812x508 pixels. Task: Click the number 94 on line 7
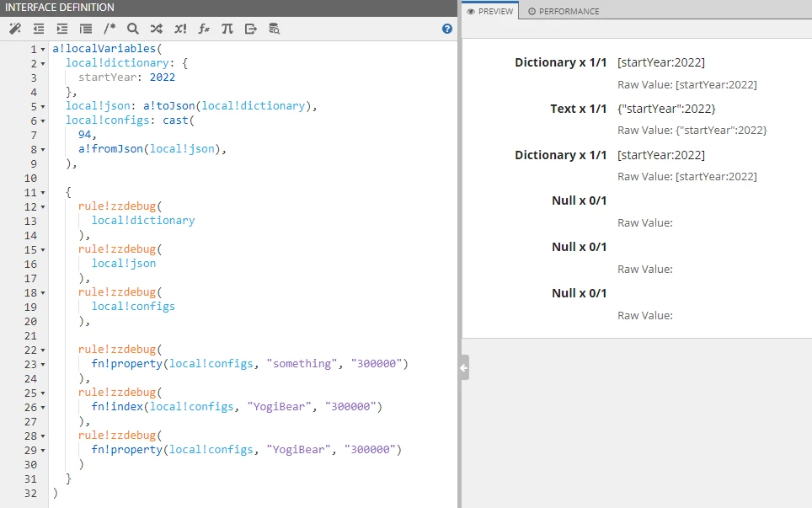pyautogui.click(x=84, y=135)
